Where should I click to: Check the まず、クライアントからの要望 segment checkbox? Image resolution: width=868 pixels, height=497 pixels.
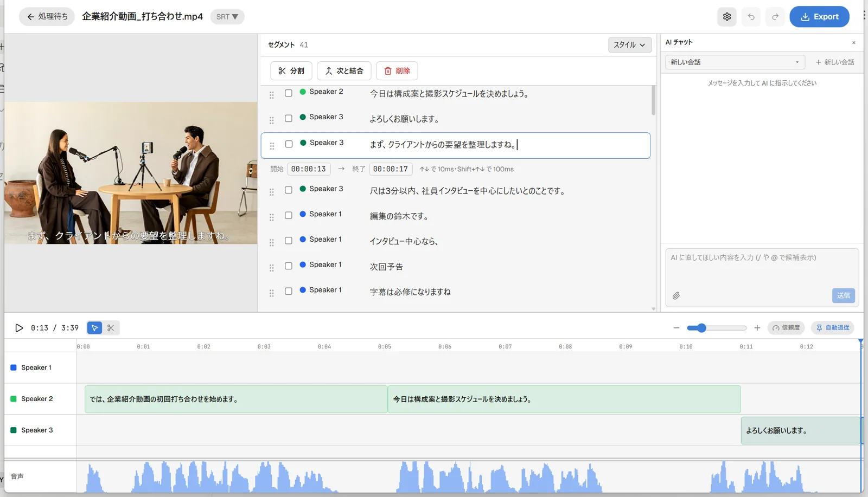[x=289, y=144]
